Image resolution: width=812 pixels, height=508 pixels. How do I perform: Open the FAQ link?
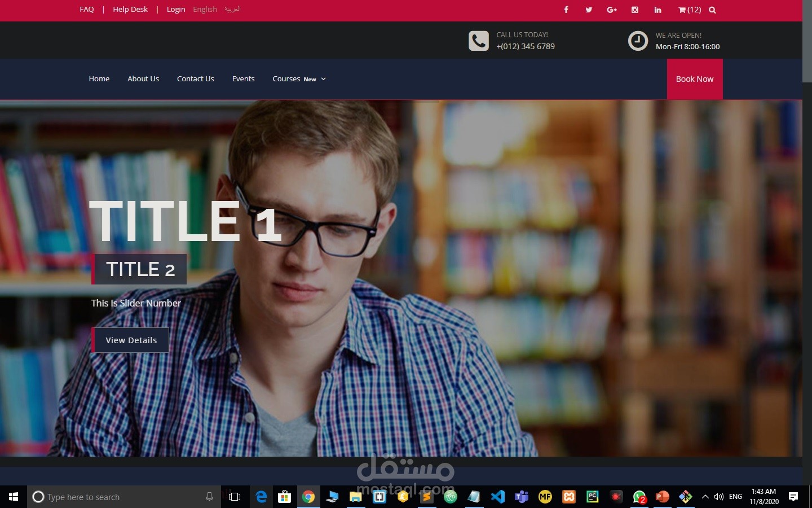coord(87,10)
